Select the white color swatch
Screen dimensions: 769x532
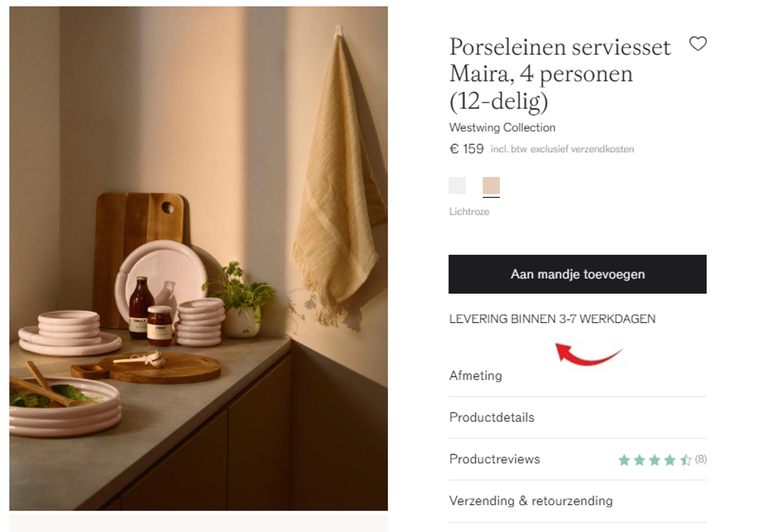(457, 186)
